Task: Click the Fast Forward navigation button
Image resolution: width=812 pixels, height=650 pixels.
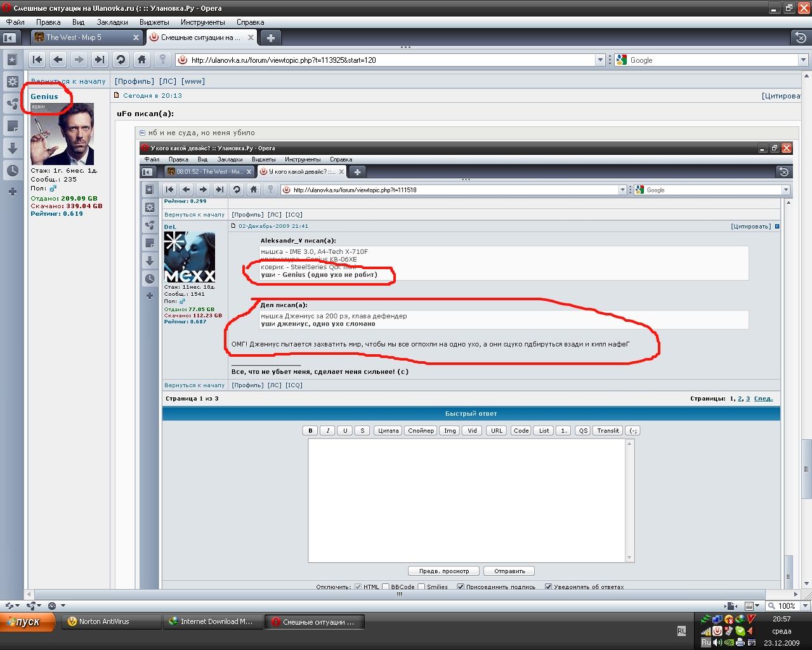Action: pos(100,60)
